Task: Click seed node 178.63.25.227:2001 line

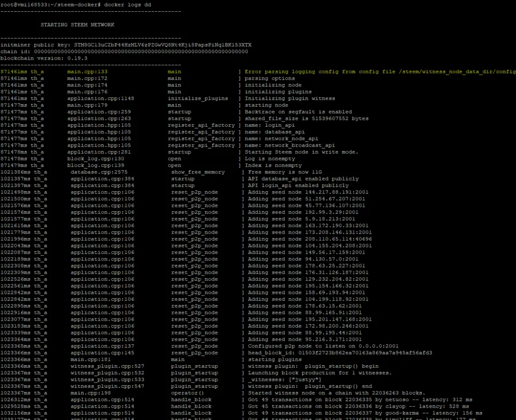Action: (x=306, y=266)
